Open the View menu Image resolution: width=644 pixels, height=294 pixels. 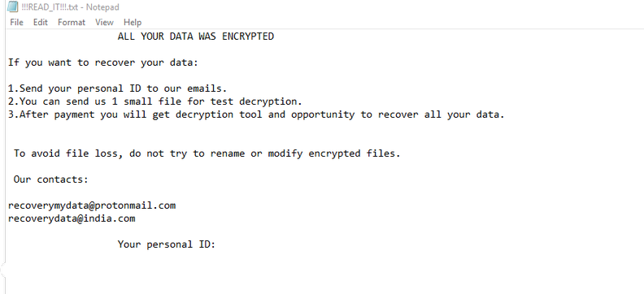pyautogui.click(x=104, y=22)
